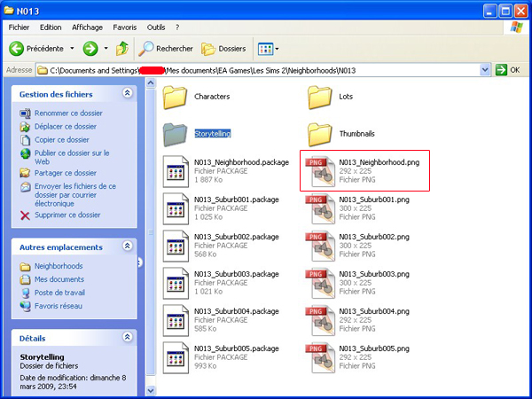Select N013_Neighborhood.png file icon

pos(320,171)
